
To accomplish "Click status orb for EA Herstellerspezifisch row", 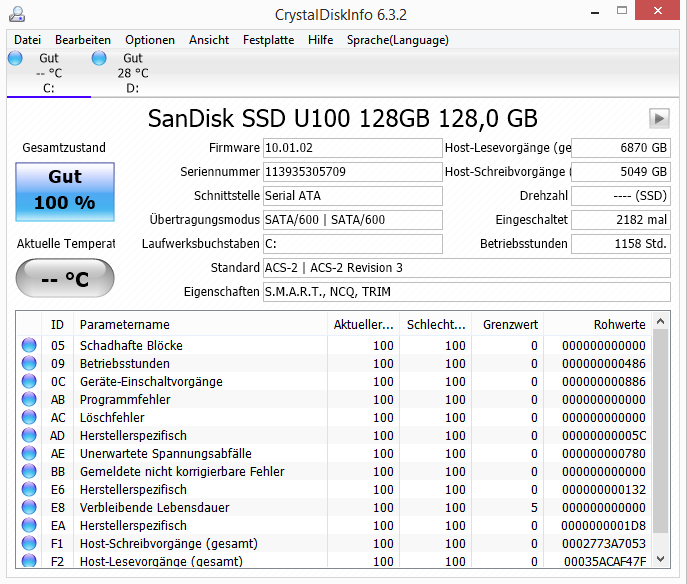I will 29,525.
